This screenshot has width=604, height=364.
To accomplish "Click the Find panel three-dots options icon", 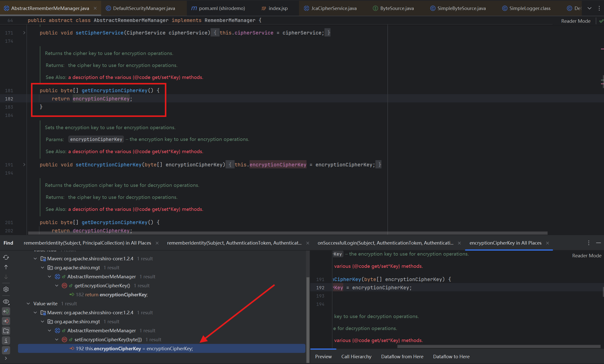I will (x=589, y=243).
